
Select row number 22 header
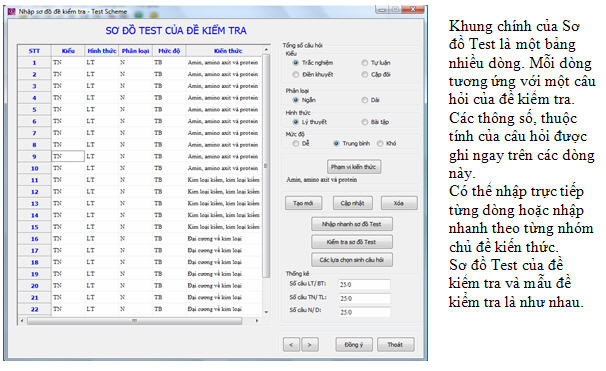[34, 309]
